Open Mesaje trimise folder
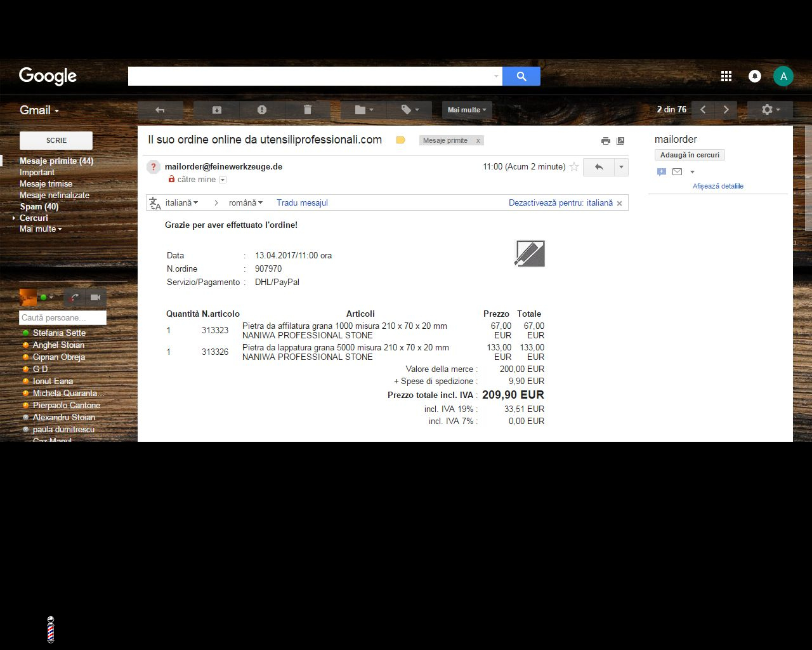This screenshot has height=650, width=812. [x=46, y=184]
